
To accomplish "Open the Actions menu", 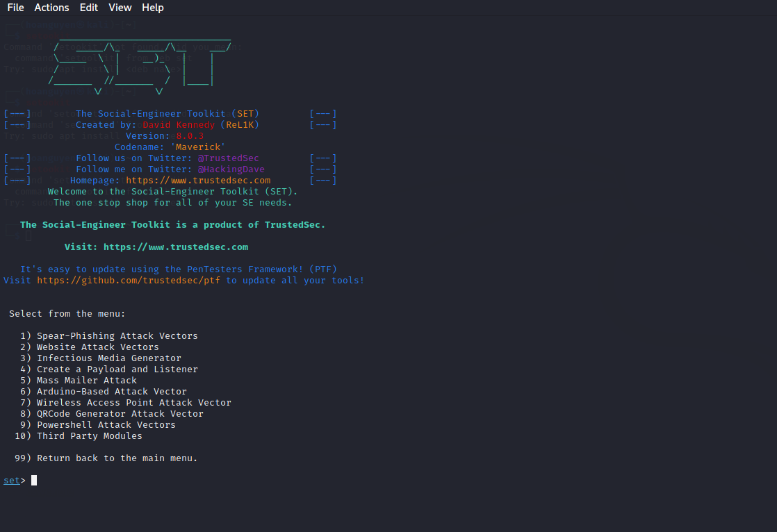I will (x=51, y=8).
